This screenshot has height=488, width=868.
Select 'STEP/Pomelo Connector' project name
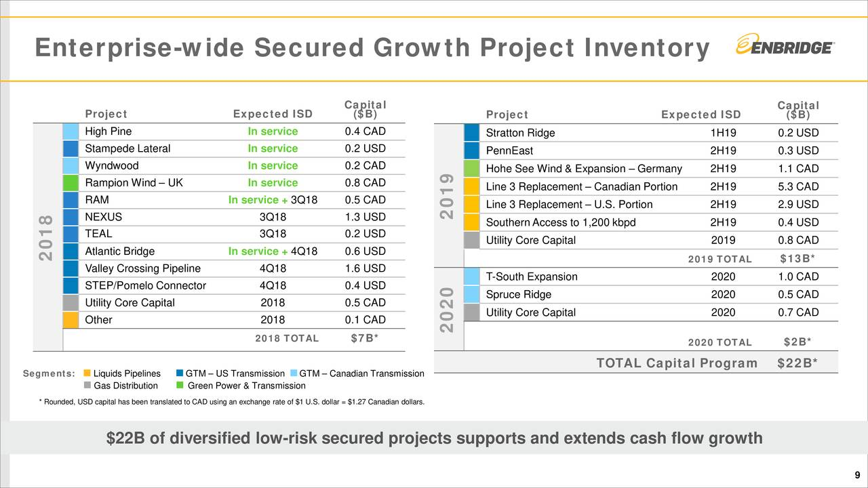tap(146, 285)
